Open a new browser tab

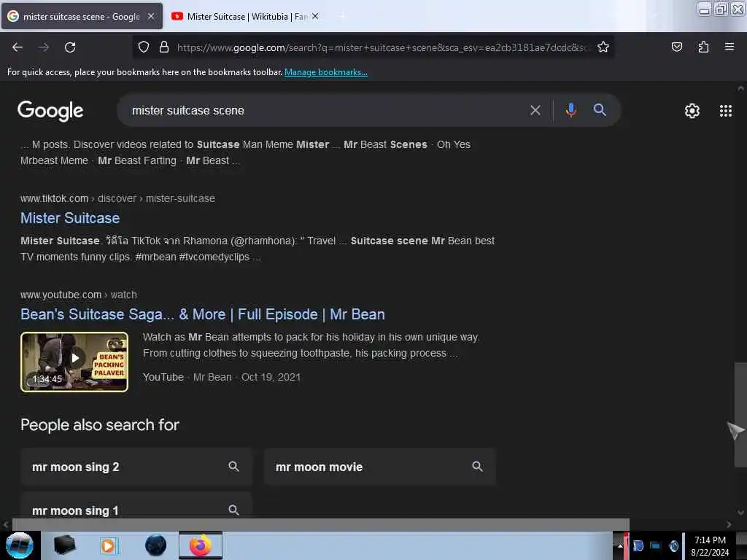(342, 16)
